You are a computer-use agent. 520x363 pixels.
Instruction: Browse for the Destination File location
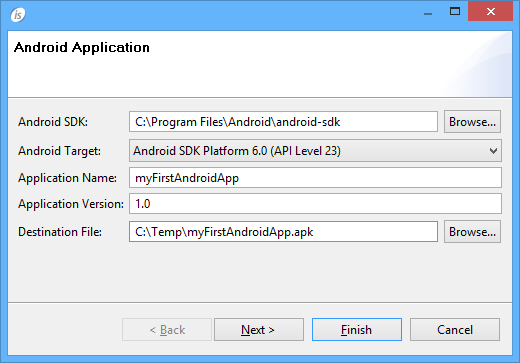[x=472, y=232]
